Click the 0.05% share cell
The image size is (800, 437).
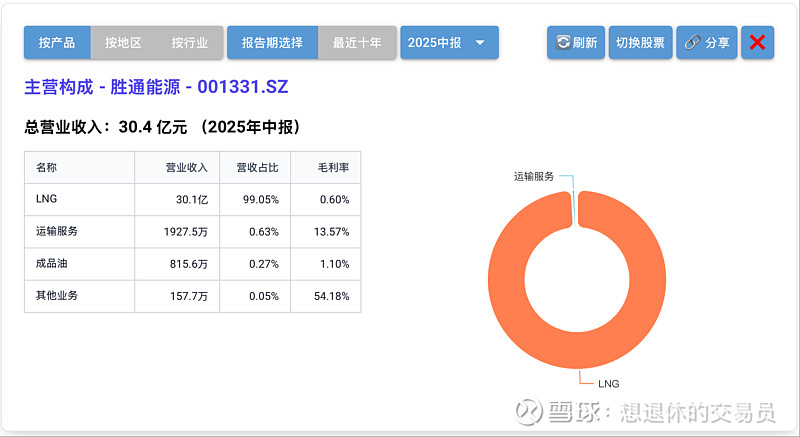point(255,296)
